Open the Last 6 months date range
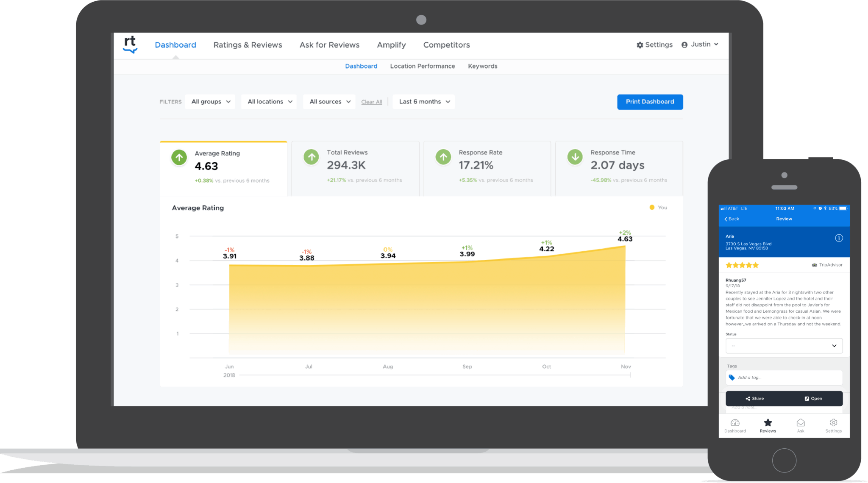The width and height of the screenshot is (868, 483). pos(424,102)
